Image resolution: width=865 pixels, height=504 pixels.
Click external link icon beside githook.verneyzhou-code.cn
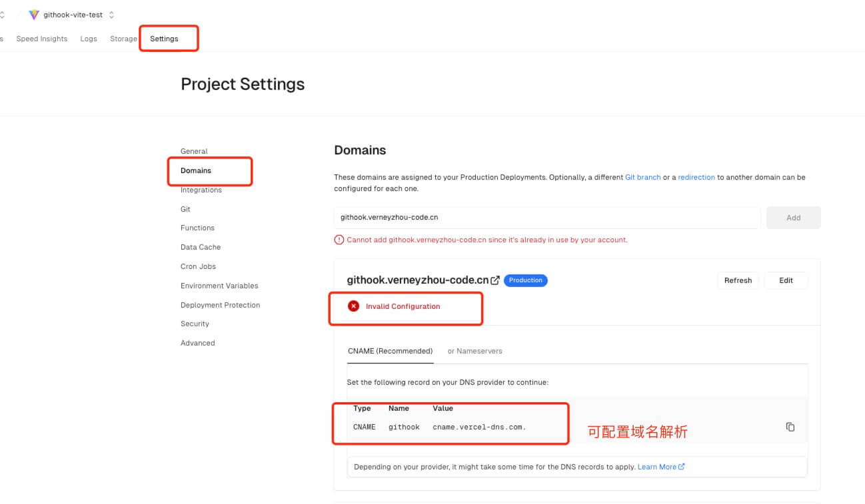pos(495,280)
